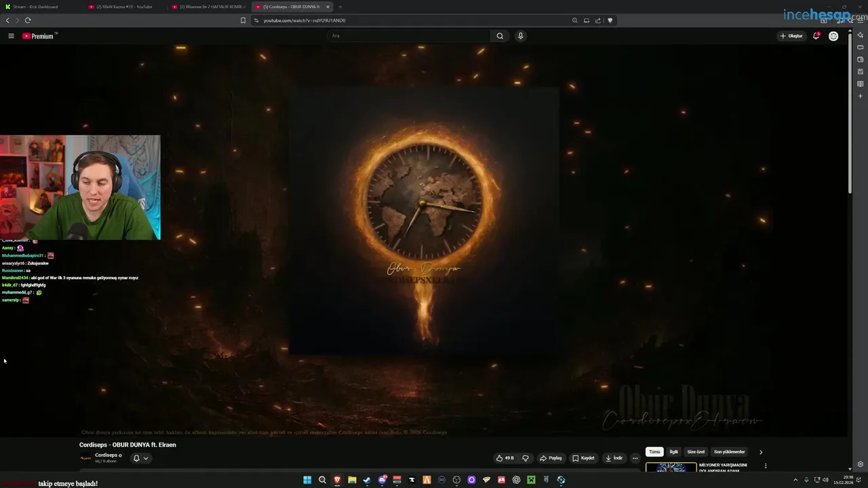Reload the current page
This screenshot has width=868, height=488.
(x=28, y=20)
